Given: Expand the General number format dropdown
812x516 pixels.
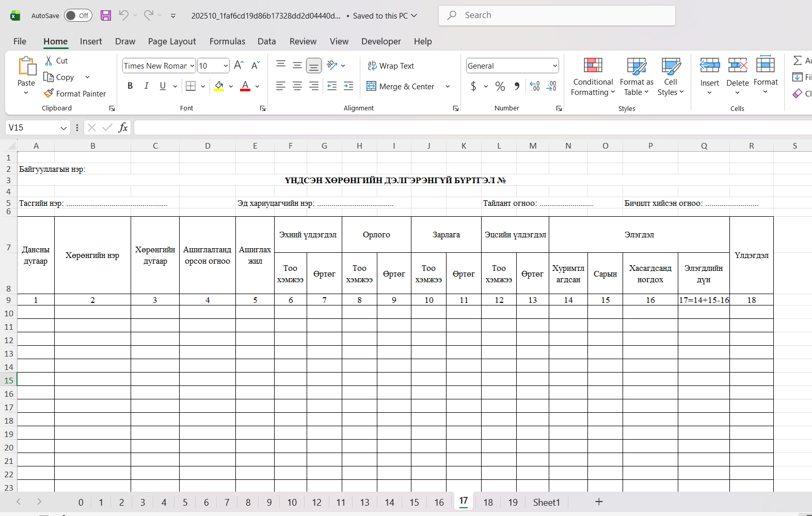Looking at the screenshot, I should (x=555, y=66).
